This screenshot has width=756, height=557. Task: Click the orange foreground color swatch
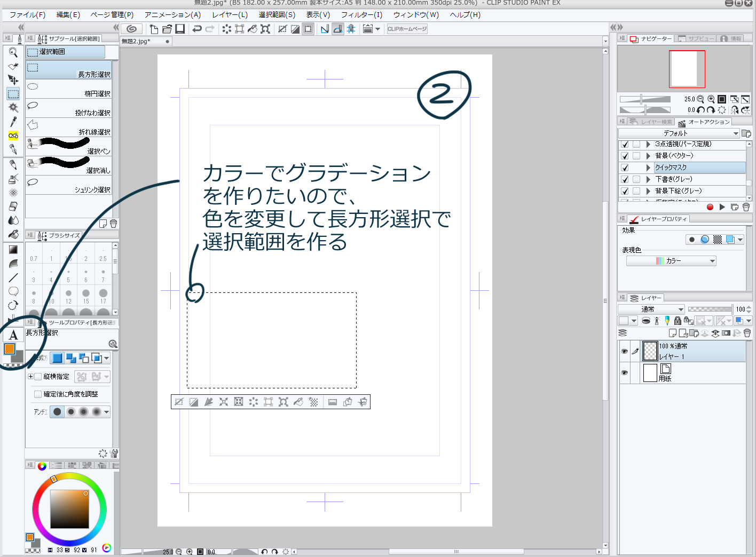[10, 349]
